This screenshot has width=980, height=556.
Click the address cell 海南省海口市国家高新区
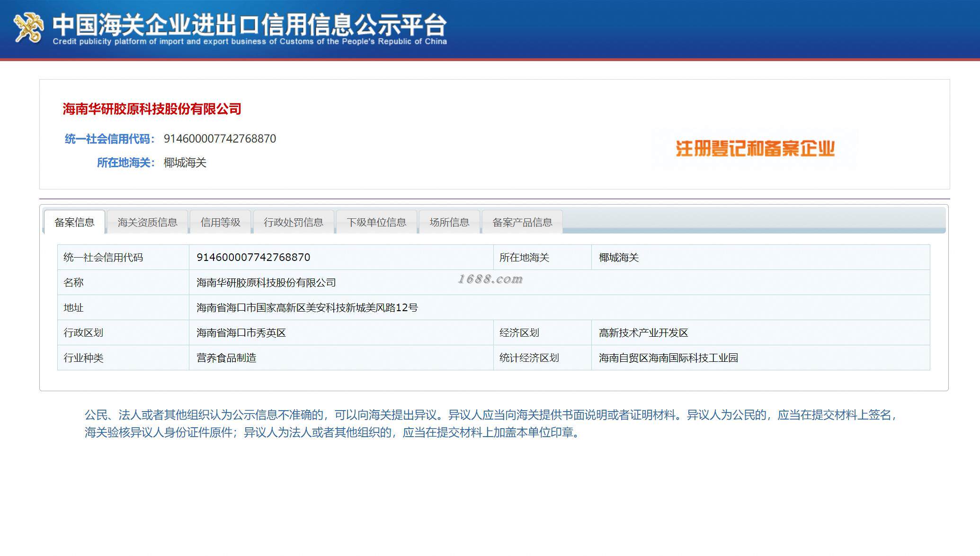tap(307, 308)
